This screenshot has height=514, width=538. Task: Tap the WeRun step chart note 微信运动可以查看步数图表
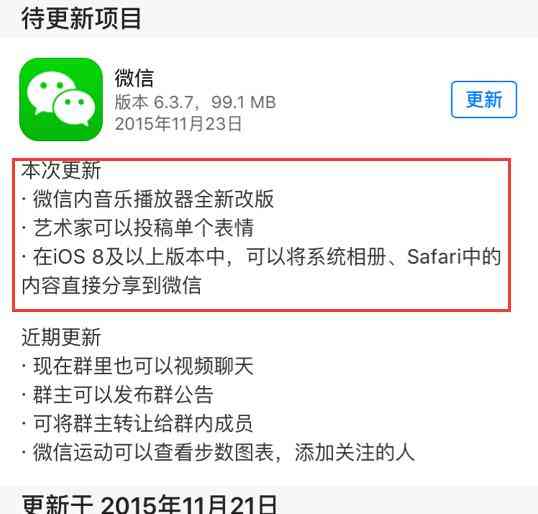point(153,452)
